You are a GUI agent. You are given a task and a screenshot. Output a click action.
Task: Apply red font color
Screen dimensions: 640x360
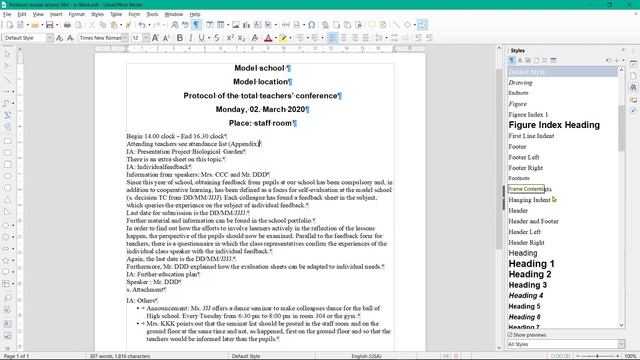click(x=268, y=38)
